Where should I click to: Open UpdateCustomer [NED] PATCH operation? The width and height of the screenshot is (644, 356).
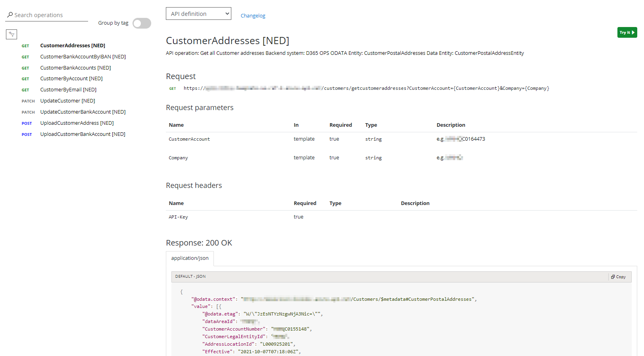pos(67,101)
